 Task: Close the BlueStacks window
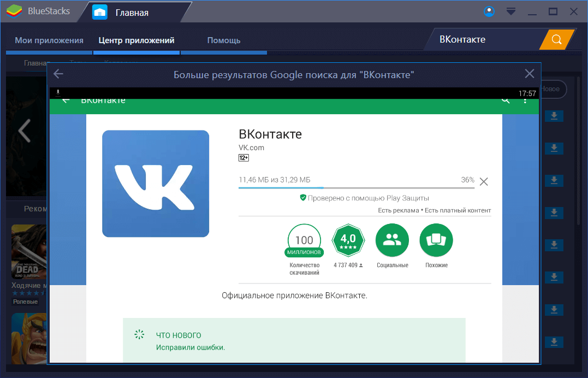click(x=574, y=11)
